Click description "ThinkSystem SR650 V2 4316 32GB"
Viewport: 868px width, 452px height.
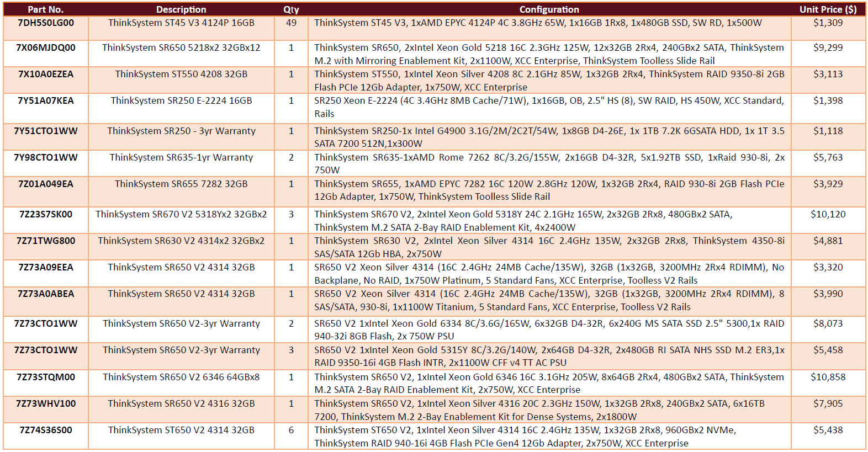[x=181, y=403]
